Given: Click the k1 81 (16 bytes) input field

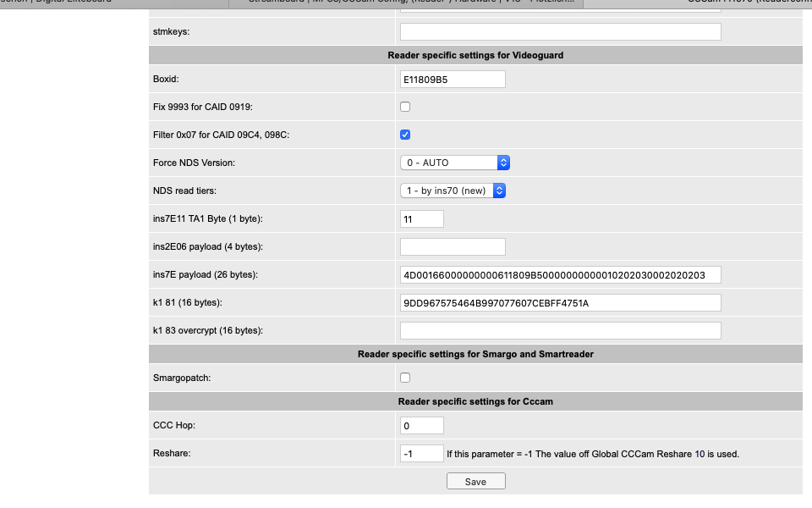Looking at the screenshot, I should (x=560, y=303).
